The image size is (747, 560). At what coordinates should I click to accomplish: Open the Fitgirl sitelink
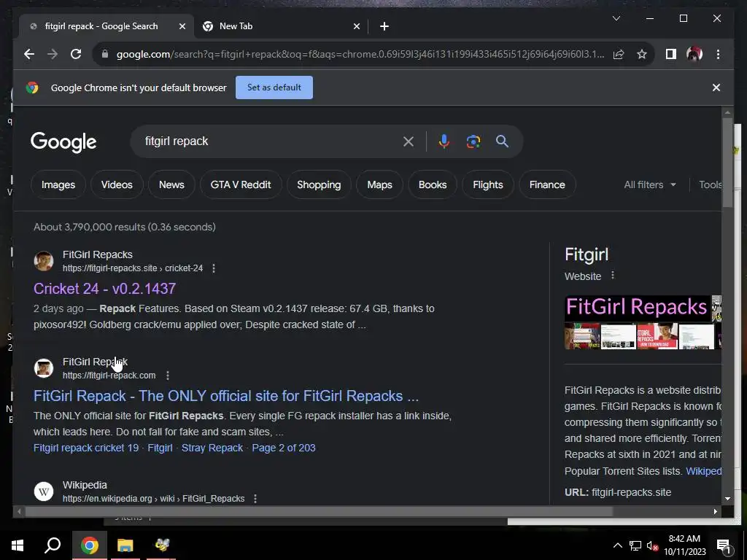pyautogui.click(x=160, y=448)
